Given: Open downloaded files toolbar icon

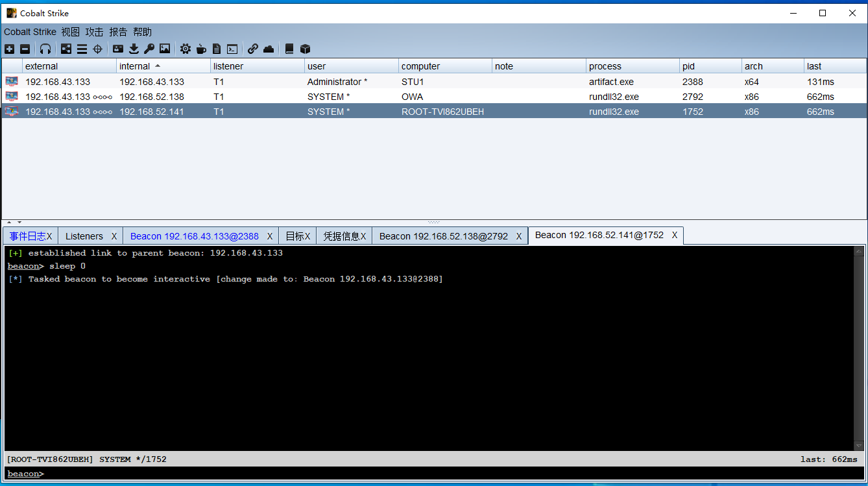Looking at the screenshot, I should [134, 49].
